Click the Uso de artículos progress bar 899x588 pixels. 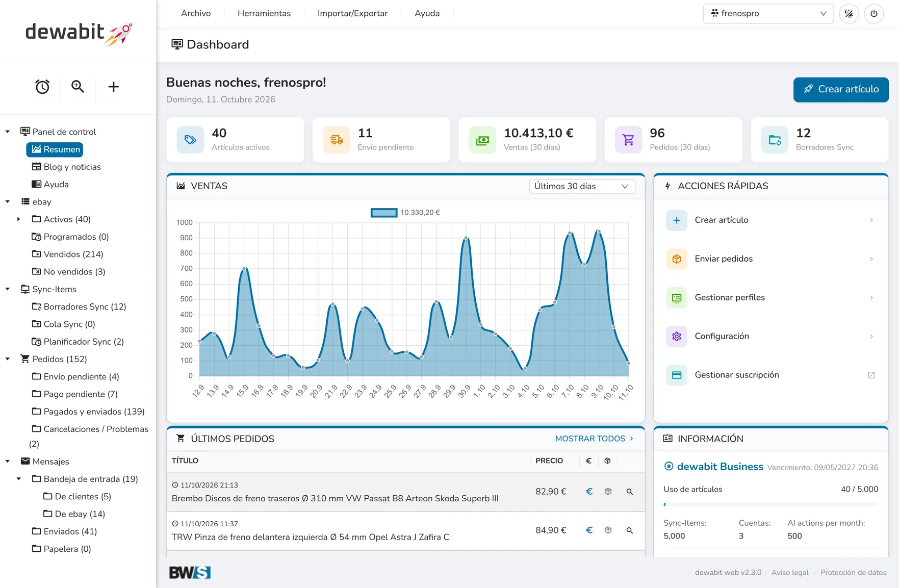[770, 504]
